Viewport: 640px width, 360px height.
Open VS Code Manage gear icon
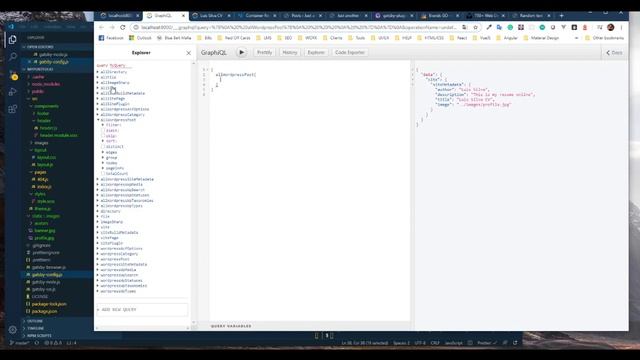point(13,329)
